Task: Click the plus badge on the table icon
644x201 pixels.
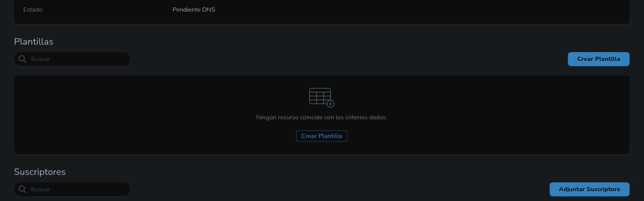Action: [331, 104]
